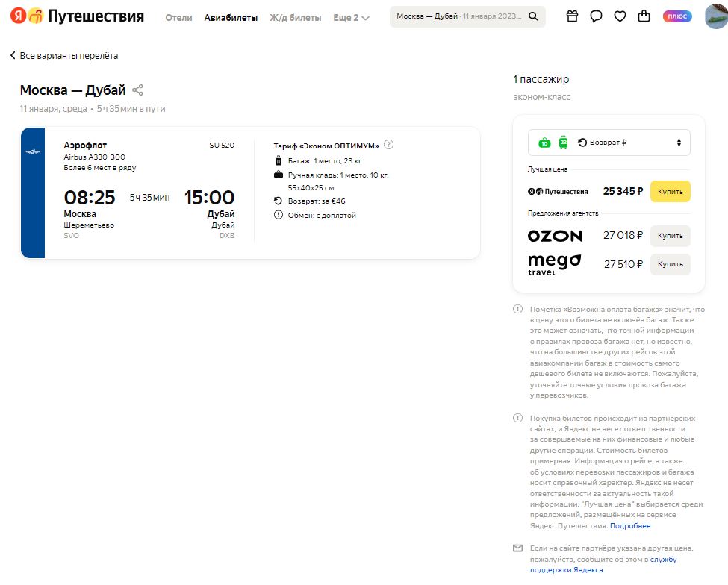Buy ticket from mego travel
This screenshot has width=728, height=585.
coord(670,264)
